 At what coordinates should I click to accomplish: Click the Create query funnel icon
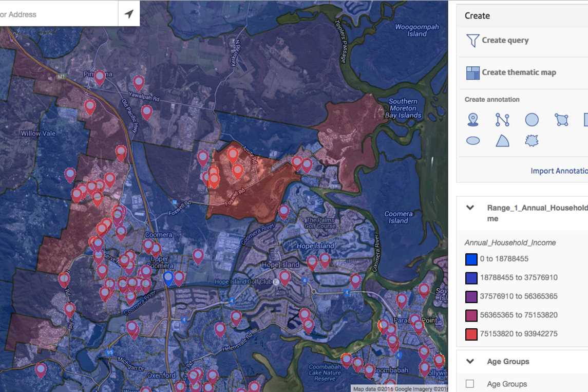point(472,41)
